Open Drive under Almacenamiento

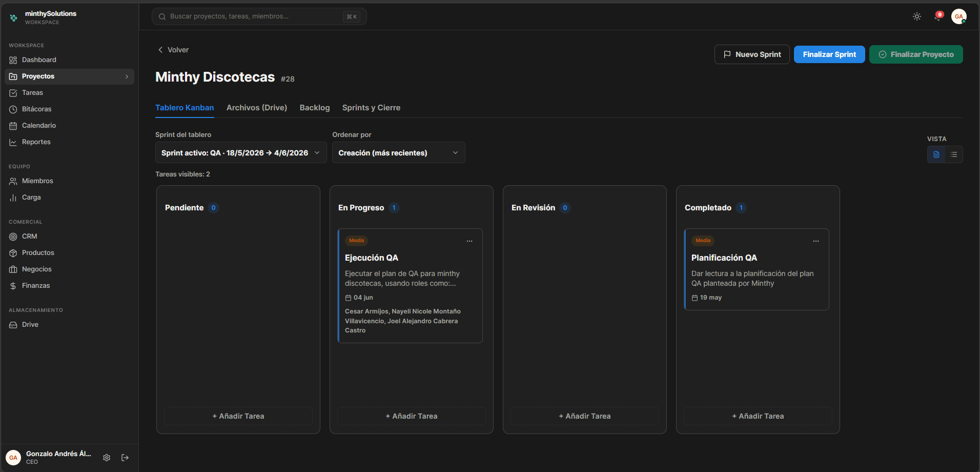(69, 325)
